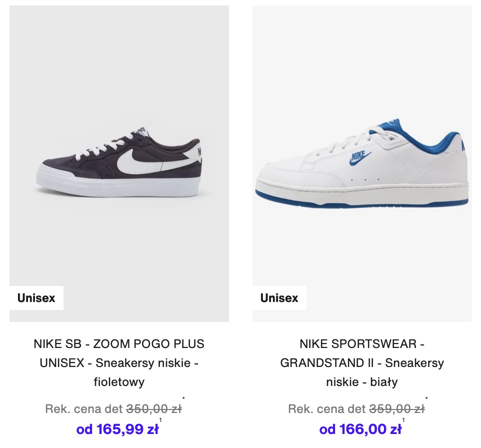Click the Rek. cena det label under Grandstand

326,408
